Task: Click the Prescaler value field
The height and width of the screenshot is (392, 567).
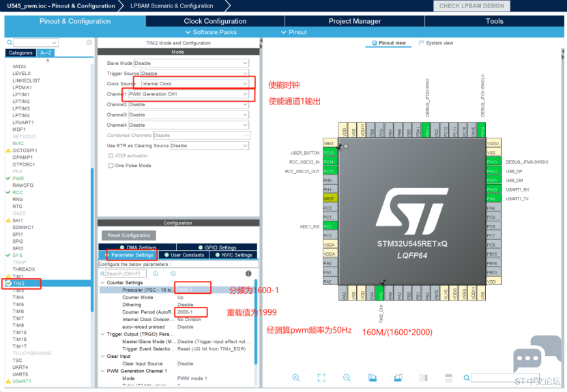Action: point(192,290)
